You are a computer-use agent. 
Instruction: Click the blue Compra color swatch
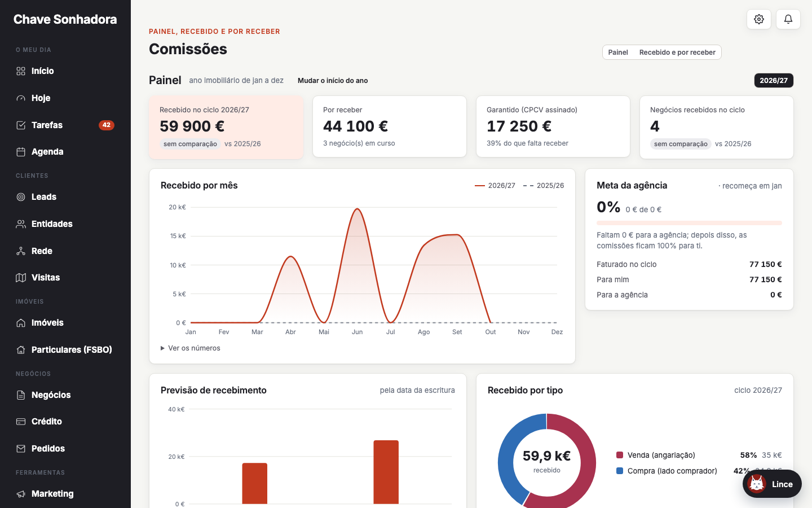pyautogui.click(x=620, y=471)
